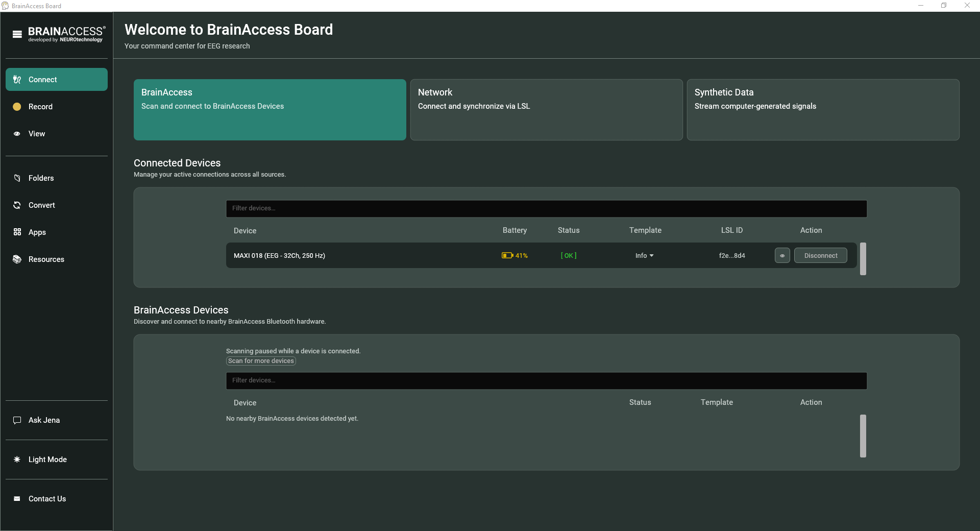Click the LSL ID f2e...8d4

pos(732,256)
